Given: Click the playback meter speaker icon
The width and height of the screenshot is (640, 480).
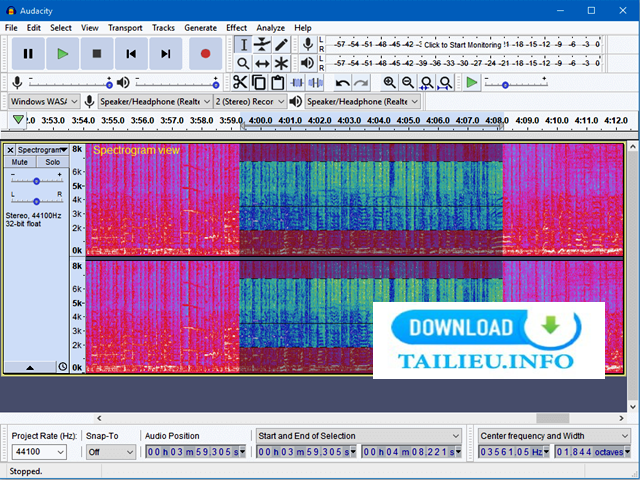Looking at the screenshot, I should pos(307,63).
